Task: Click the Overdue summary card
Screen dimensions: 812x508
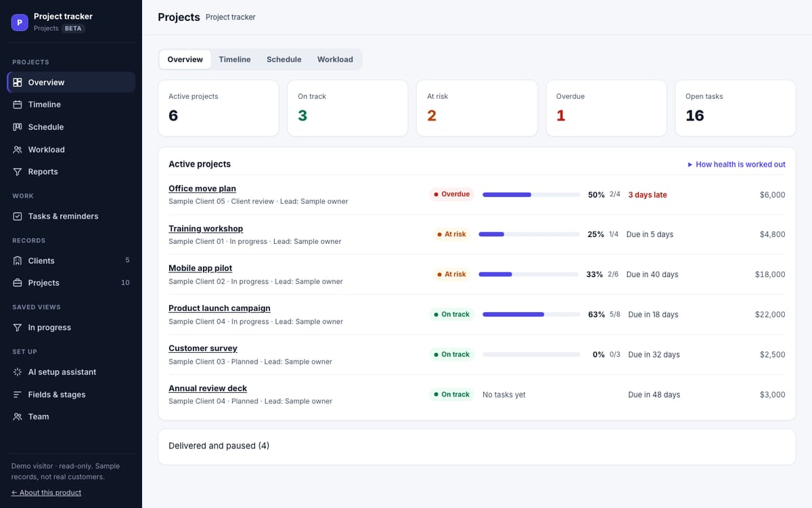Action: pyautogui.click(x=606, y=108)
